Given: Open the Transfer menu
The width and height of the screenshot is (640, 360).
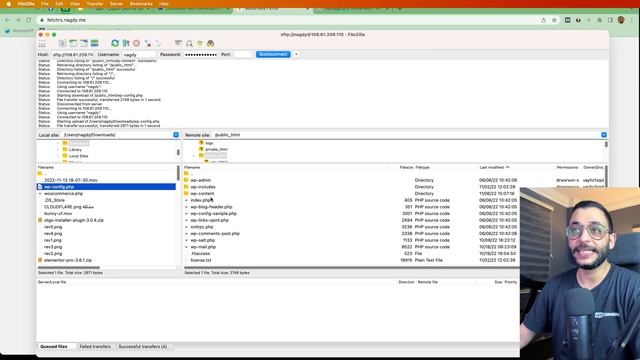Looking at the screenshot, I should 95,4.
